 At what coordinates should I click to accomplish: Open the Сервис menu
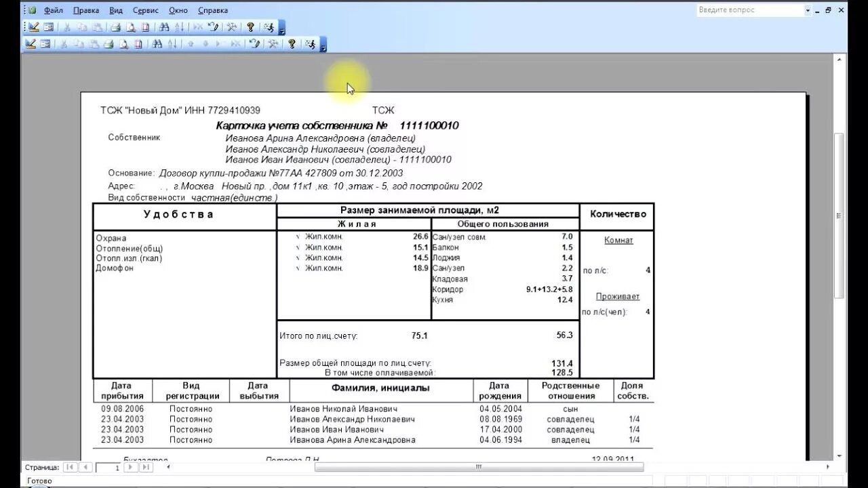click(x=146, y=10)
